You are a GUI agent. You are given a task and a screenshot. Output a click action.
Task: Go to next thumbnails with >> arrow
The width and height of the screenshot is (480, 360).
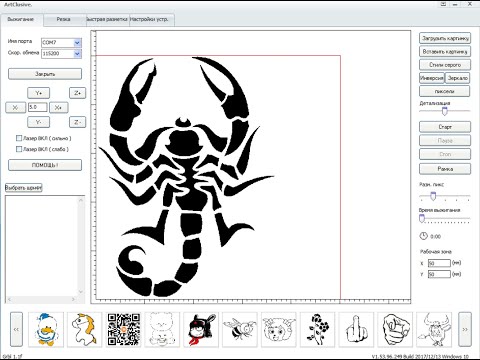[x=465, y=329]
